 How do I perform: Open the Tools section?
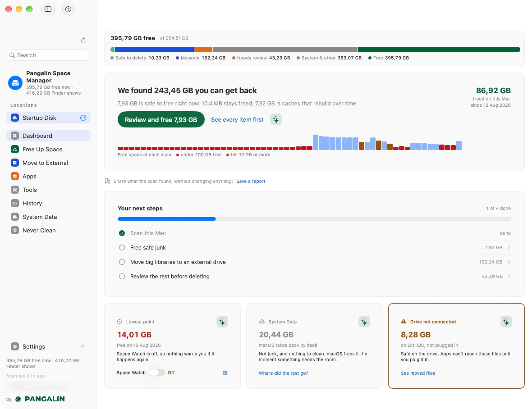[48, 190]
